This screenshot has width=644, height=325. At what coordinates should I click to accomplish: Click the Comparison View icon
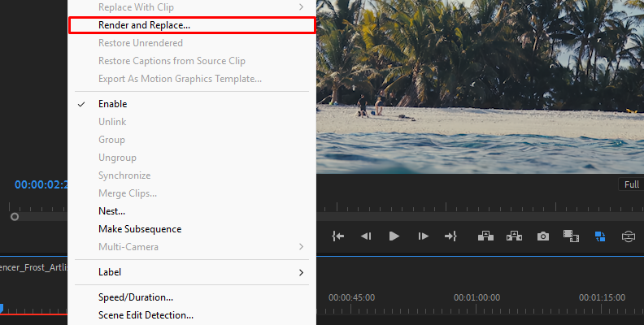coord(571,236)
